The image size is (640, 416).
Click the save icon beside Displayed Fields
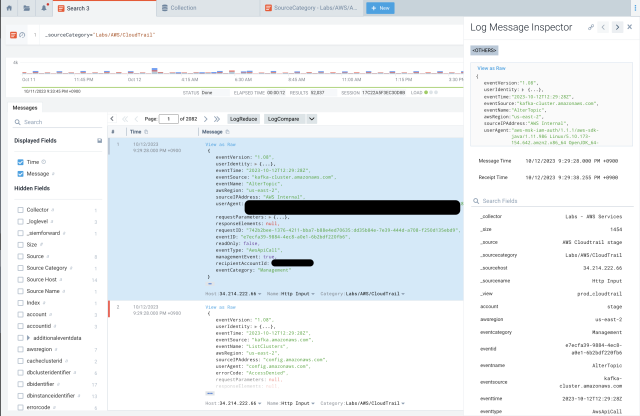coord(99,141)
